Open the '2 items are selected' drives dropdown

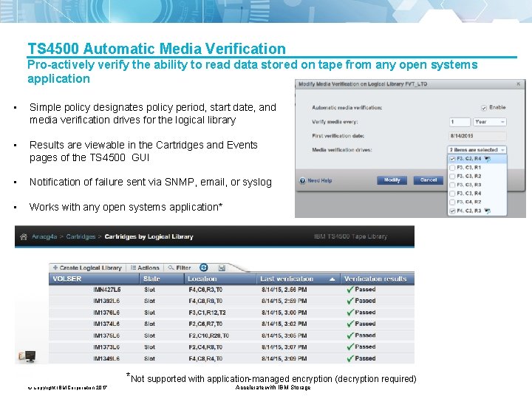(477, 149)
